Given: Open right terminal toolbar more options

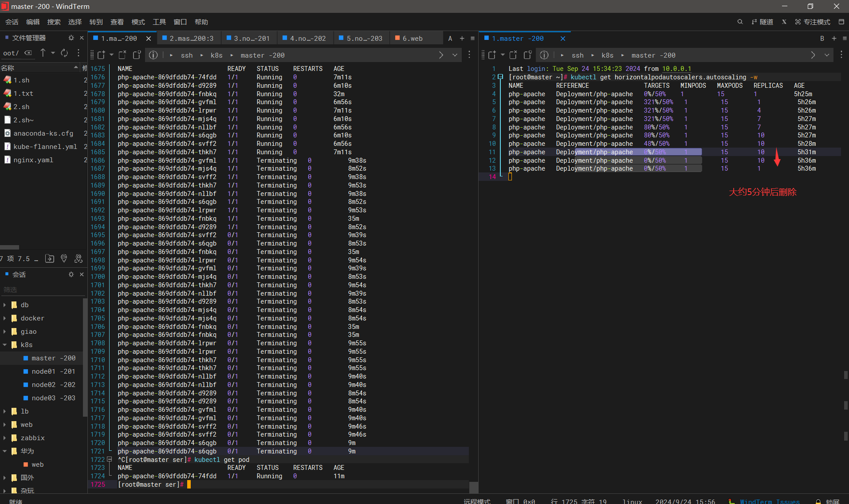Looking at the screenshot, I should 841,55.
